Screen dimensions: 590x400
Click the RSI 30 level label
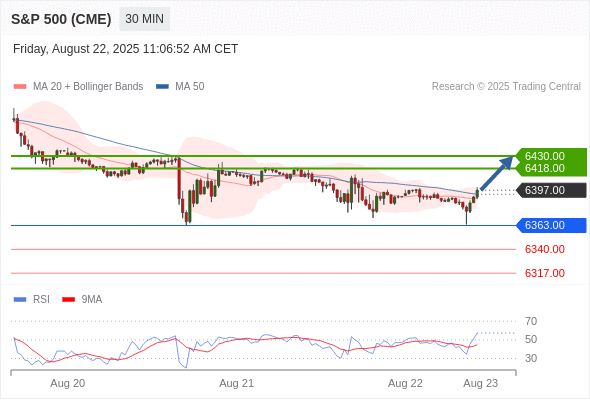coord(531,358)
